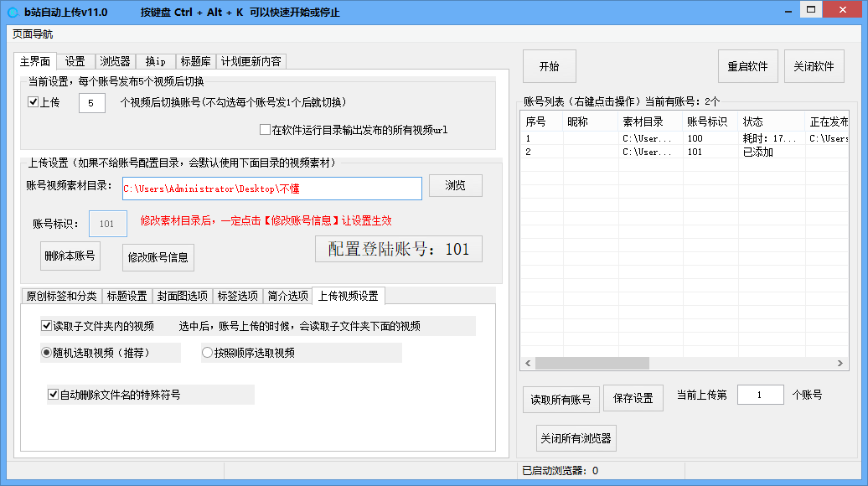Click the 读取所有账号 button

(561, 400)
